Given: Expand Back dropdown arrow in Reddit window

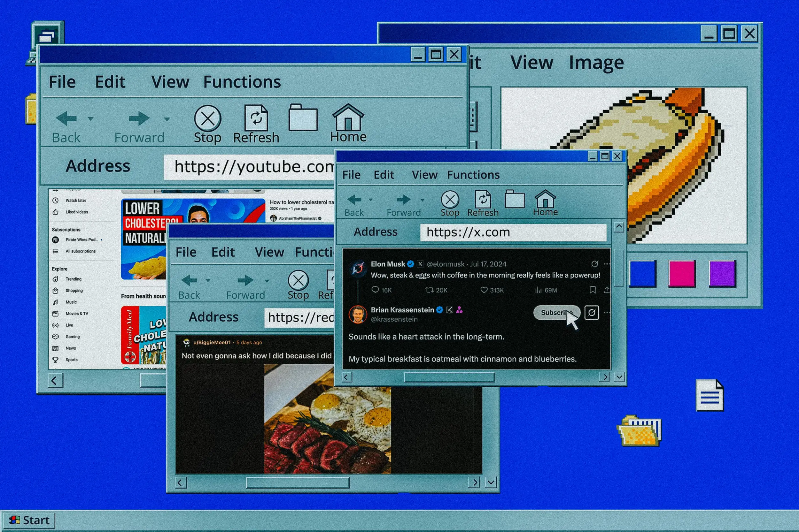Looking at the screenshot, I should click(208, 281).
